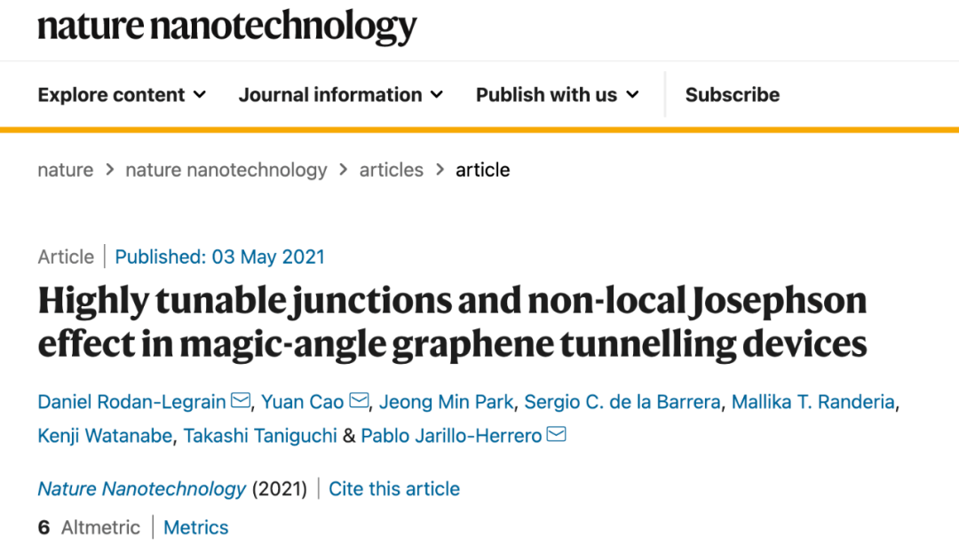Select author Mallika T. Randeria

coord(812,402)
